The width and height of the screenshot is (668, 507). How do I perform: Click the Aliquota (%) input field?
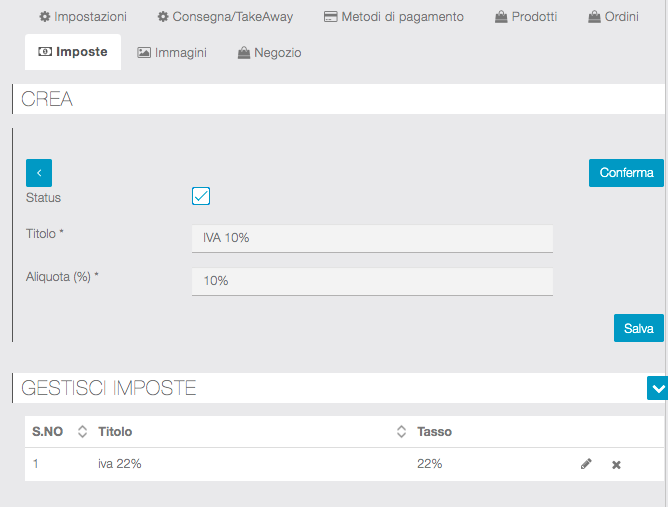[371, 281]
